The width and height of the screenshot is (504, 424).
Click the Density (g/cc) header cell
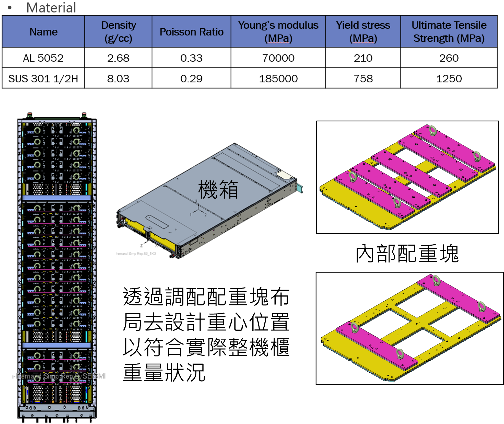(x=118, y=32)
